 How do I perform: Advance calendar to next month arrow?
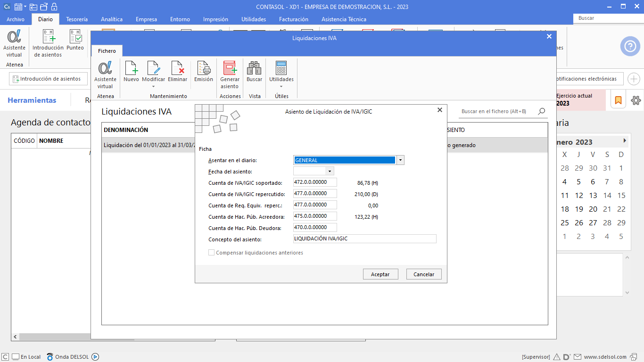625,141
